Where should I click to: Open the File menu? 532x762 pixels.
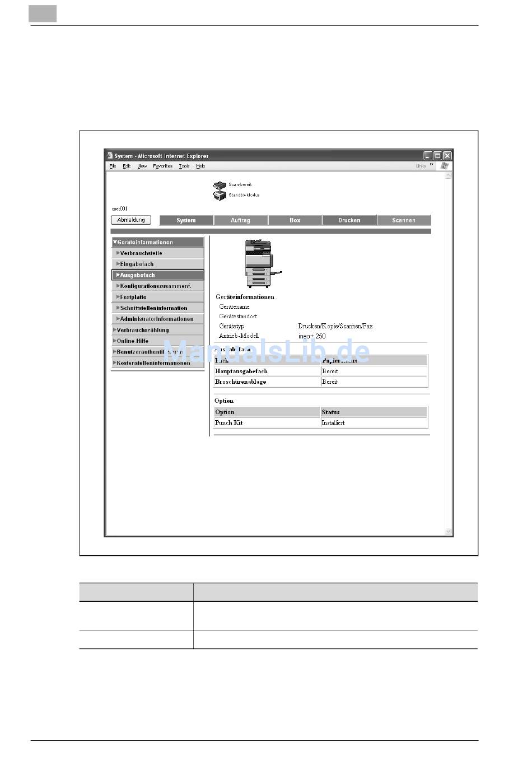113,166
